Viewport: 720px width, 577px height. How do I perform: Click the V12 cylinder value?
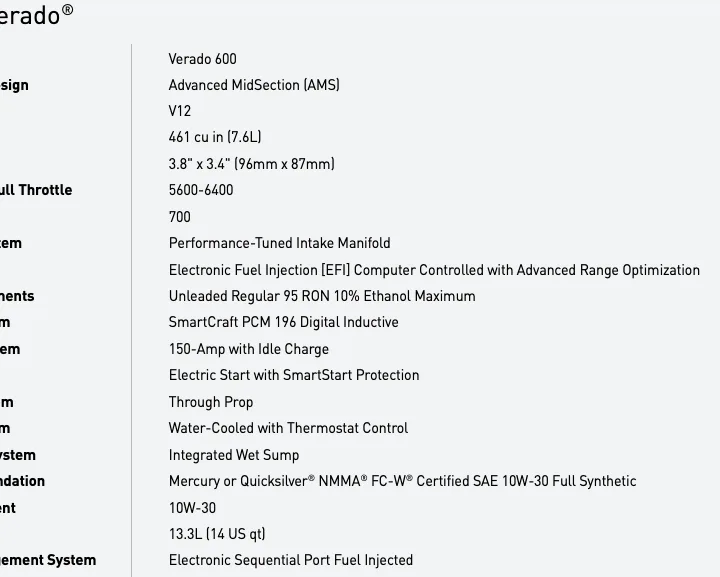[x=180, y=111]
